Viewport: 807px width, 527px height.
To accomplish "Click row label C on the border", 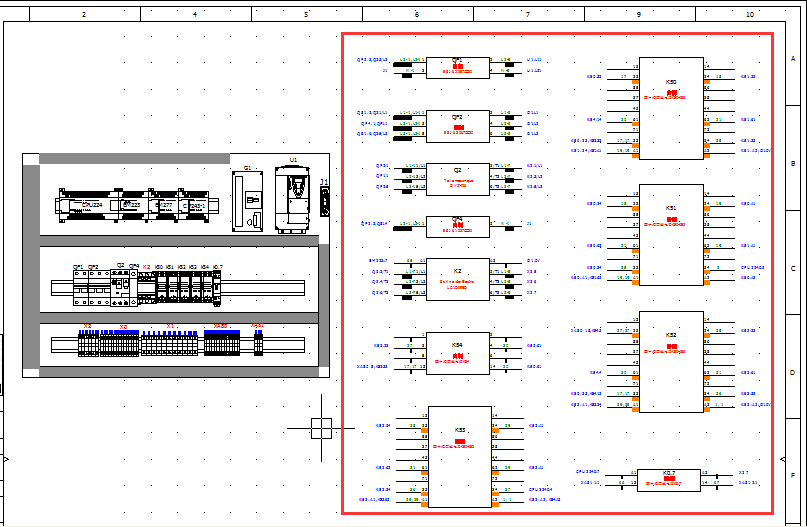I will 793,269.
